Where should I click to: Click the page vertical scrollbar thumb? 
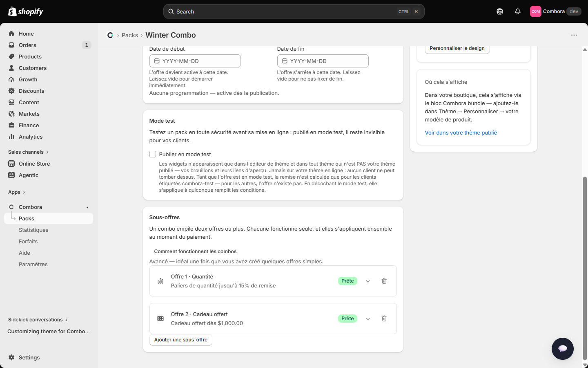(585, 268)
